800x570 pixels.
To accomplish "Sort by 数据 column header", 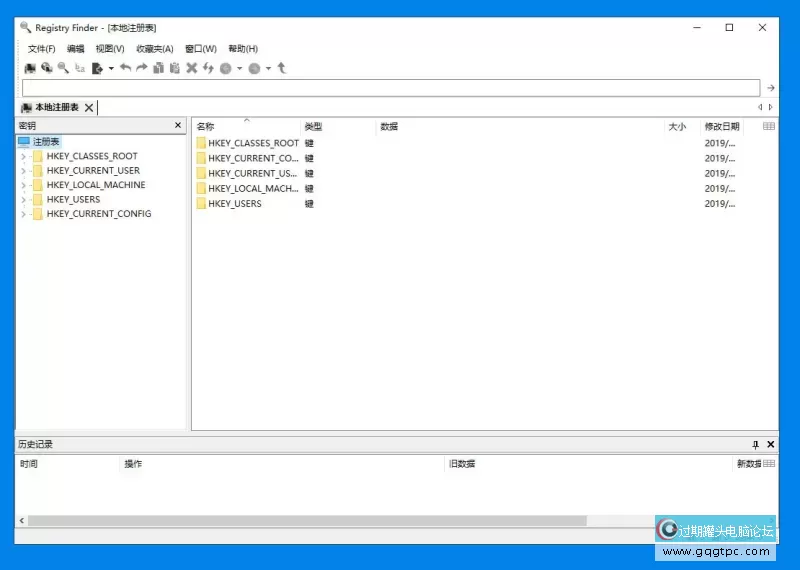I will [519, 126].
